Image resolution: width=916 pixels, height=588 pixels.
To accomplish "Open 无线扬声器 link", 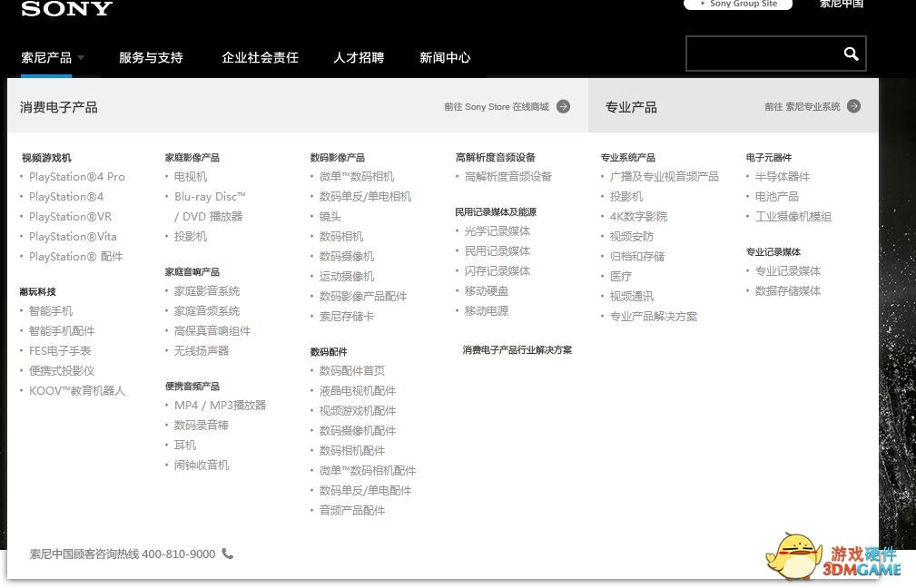I will (202, 350).
